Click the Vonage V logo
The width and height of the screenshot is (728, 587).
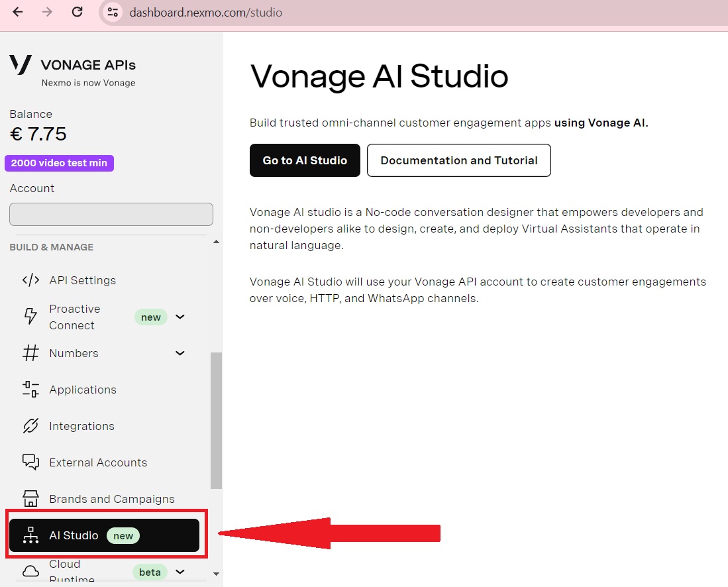point(21,65)
